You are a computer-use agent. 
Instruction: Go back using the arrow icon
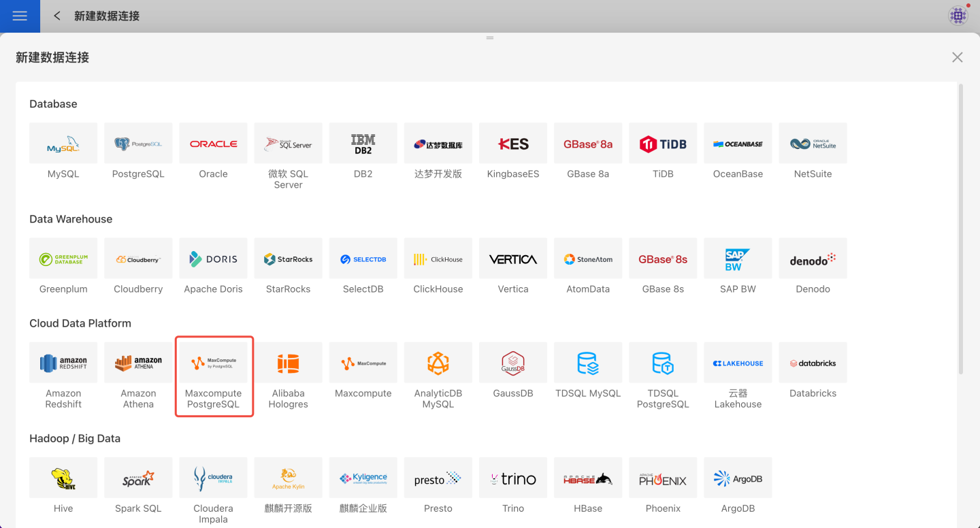tap(57, 16)
